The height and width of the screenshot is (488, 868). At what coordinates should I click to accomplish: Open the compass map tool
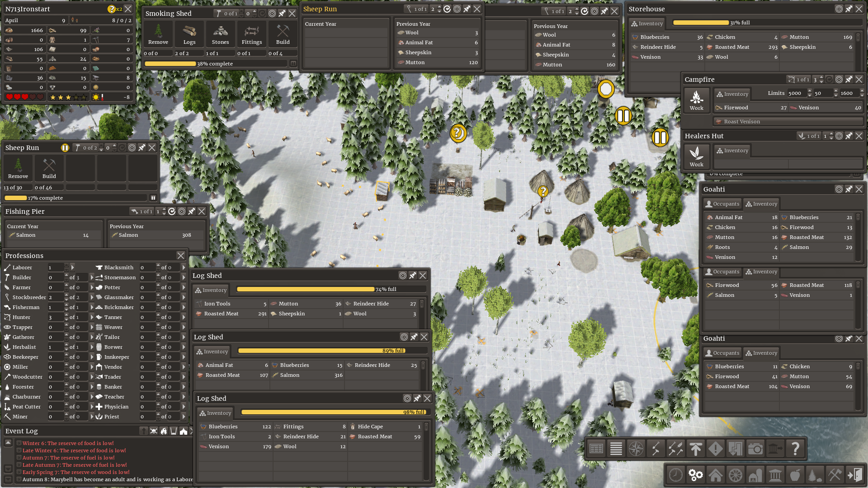[x=636, y=449]
